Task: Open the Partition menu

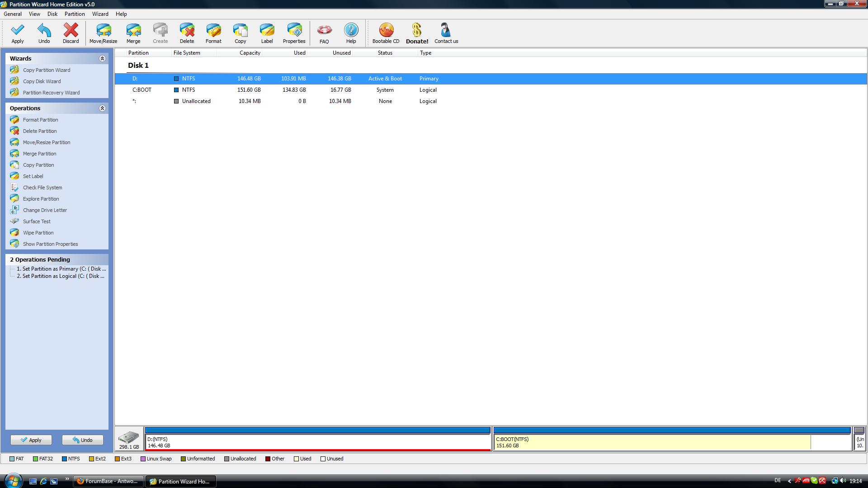Action: pyautogui.click(x=75, y=14)
